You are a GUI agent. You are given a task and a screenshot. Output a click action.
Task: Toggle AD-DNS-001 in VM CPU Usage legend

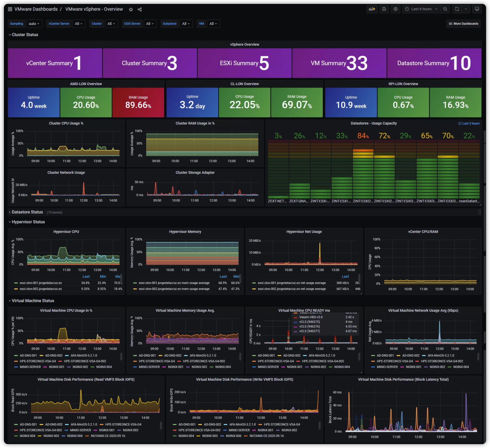tap(28, 356)
